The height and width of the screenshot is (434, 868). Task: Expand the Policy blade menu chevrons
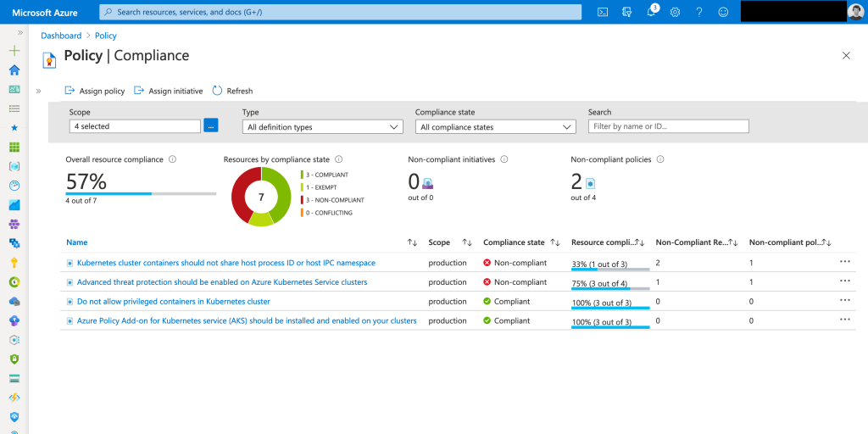(39, 91)
